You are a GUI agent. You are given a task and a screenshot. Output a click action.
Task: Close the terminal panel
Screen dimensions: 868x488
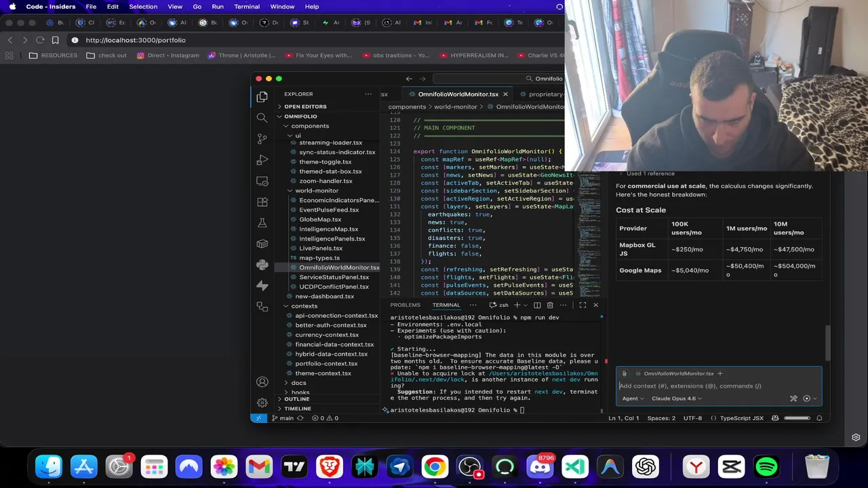click(x=595, y=305)
